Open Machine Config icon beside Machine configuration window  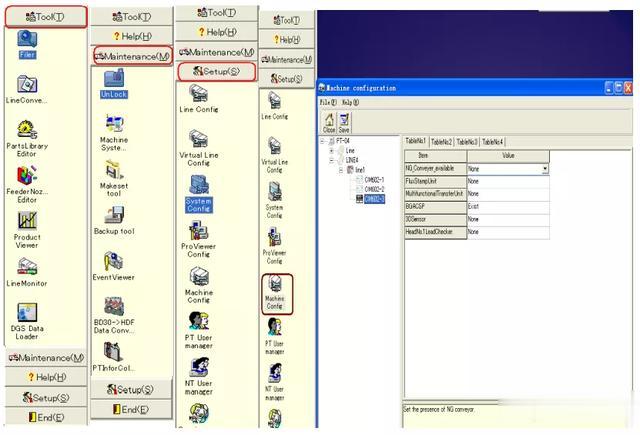pos(275,292)
